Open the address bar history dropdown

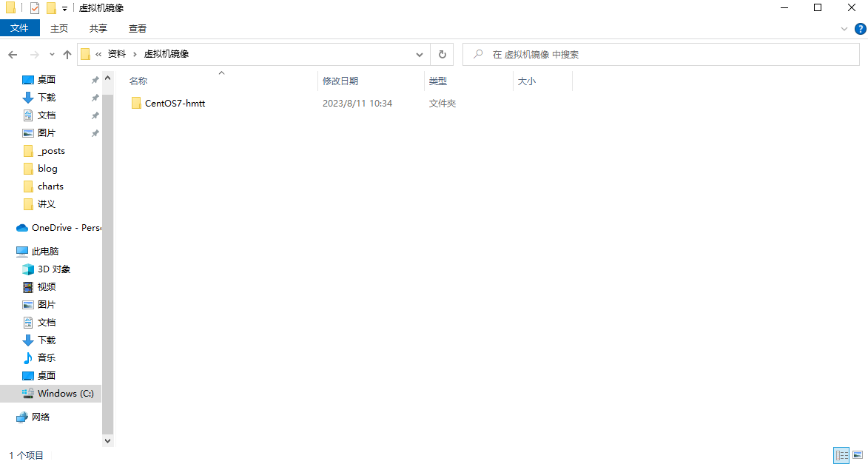419,54
